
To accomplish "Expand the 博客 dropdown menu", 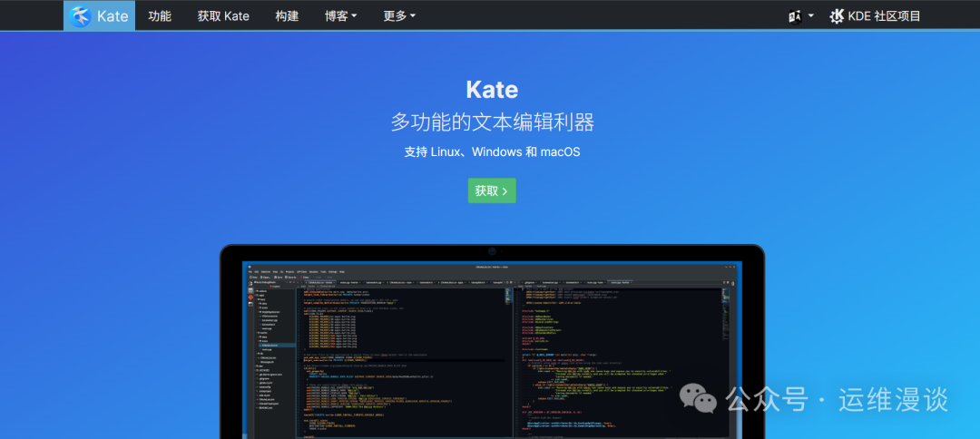I will pos(340,15).
